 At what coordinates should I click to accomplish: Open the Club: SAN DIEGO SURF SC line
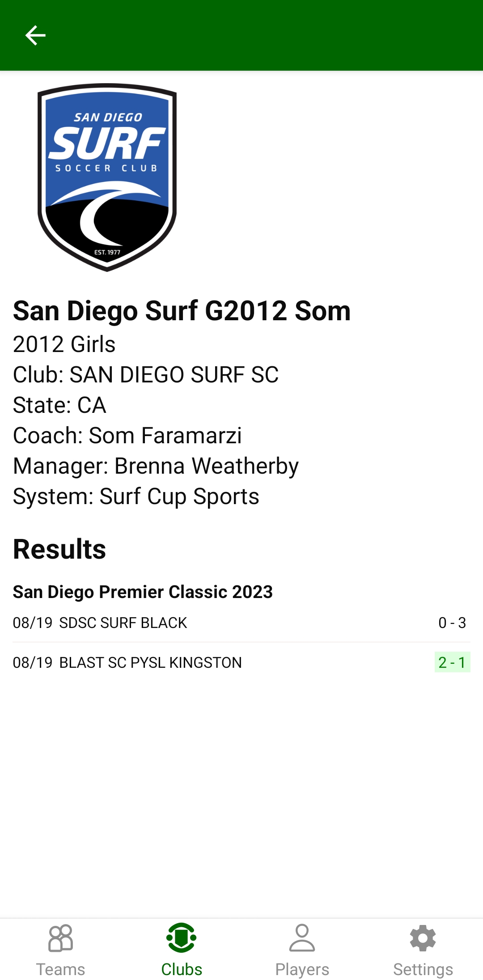tap(146, 374)
